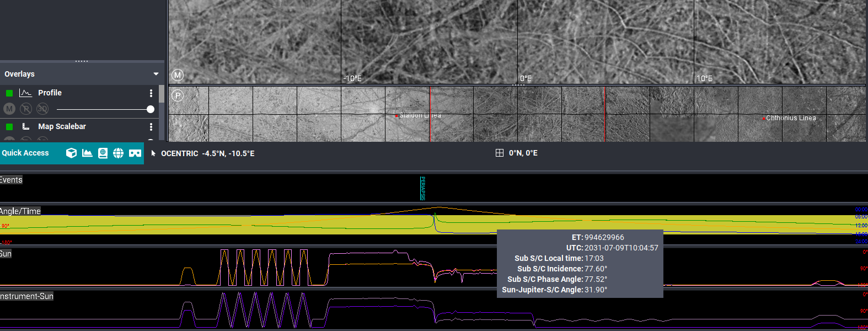The height and width of the screenshot is (331, 868).
Task: Click the Quick Access label
Action: pyautogui.click(x=25, y=153)
